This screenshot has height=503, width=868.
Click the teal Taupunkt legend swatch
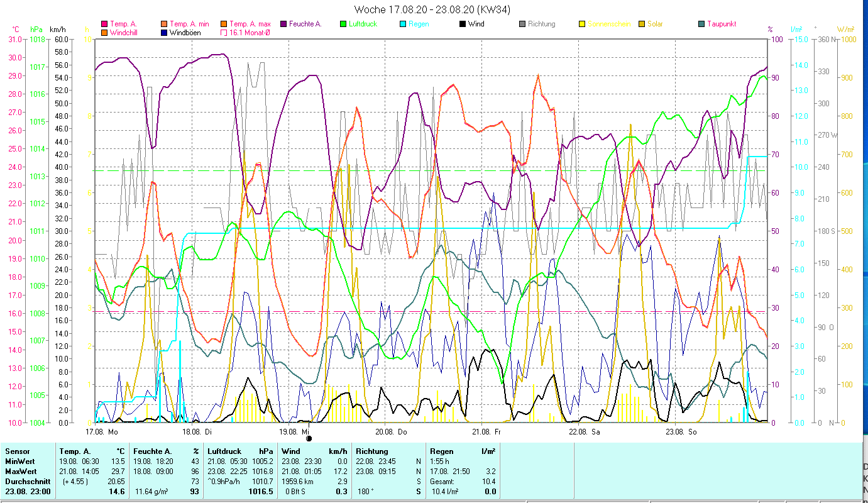(701, 24)
